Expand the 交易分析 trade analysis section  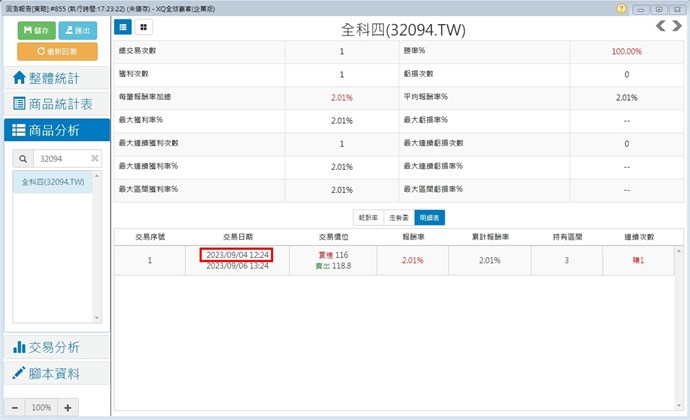tap(56, 347)
